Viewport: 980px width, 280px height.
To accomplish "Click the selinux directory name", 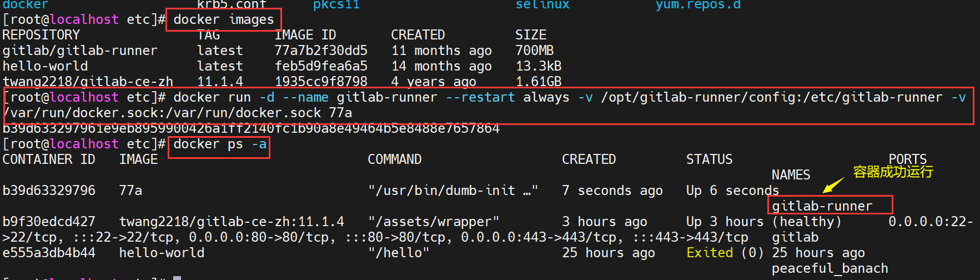I will pos(542,5).
